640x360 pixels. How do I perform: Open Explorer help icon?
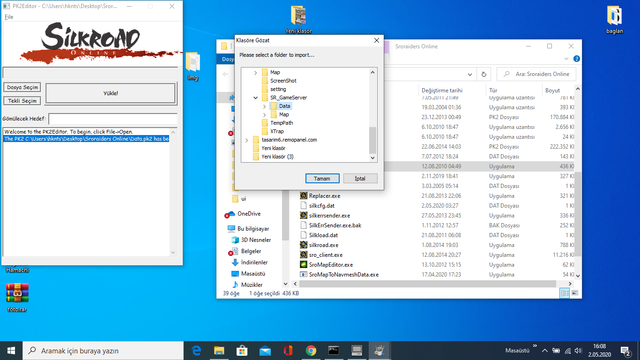click(x=576, y=59)
